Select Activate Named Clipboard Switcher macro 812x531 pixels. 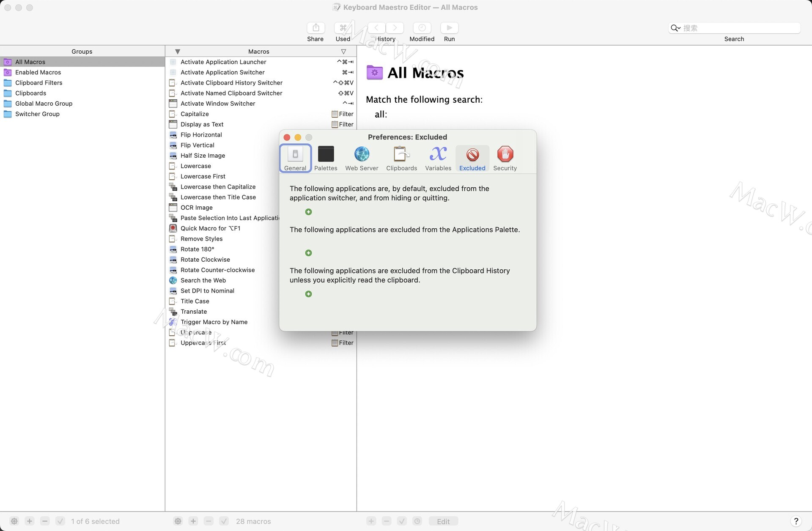coord(261,93)
